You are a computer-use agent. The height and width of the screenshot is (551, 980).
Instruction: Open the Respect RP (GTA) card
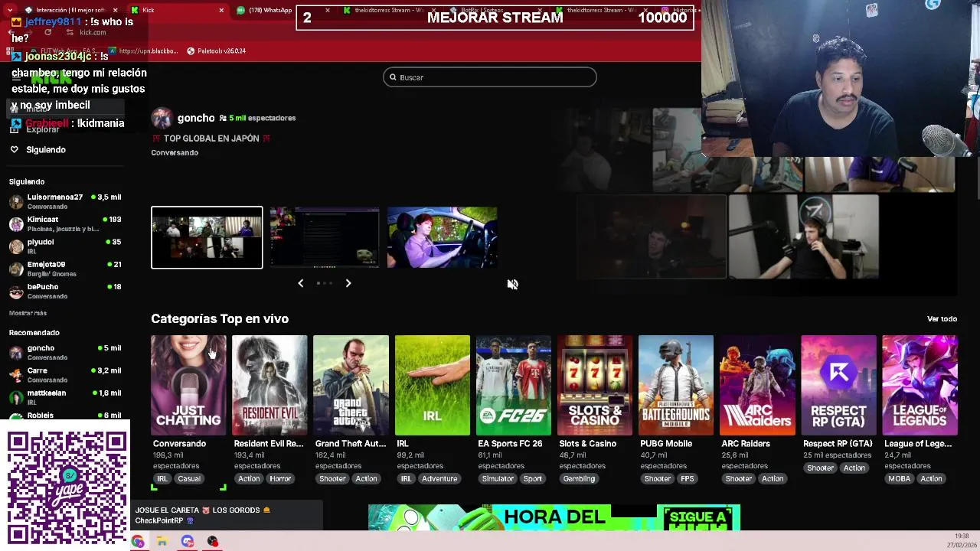click(838, 385)
